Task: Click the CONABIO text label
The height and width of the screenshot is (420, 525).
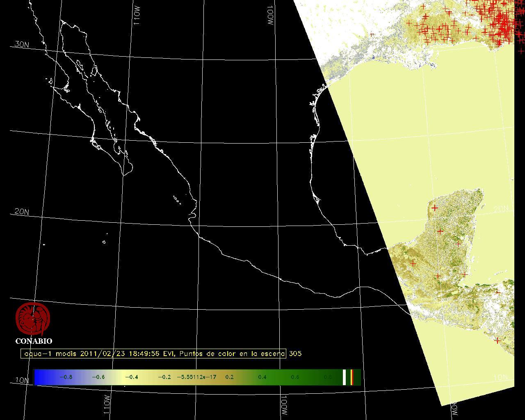Action: pos(34,341)
